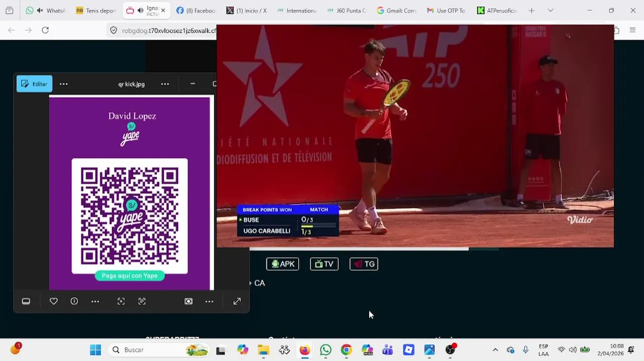Click the APK button below the video
644x361 pixels.
282,264
